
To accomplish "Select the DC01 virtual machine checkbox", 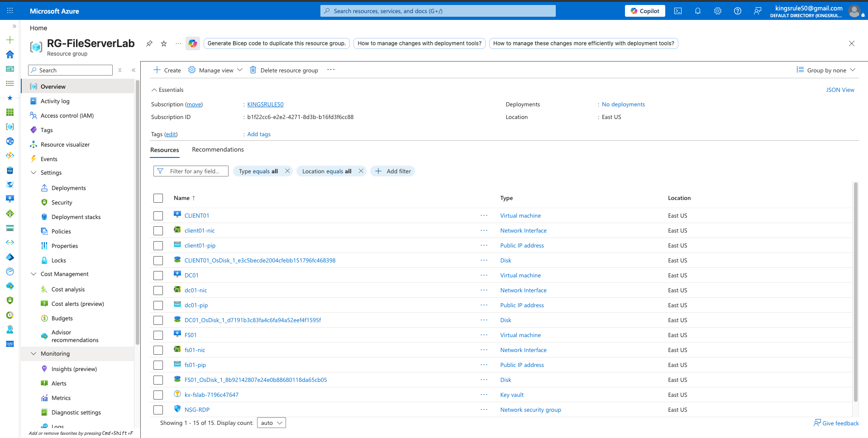I will [x=158, y=276].
